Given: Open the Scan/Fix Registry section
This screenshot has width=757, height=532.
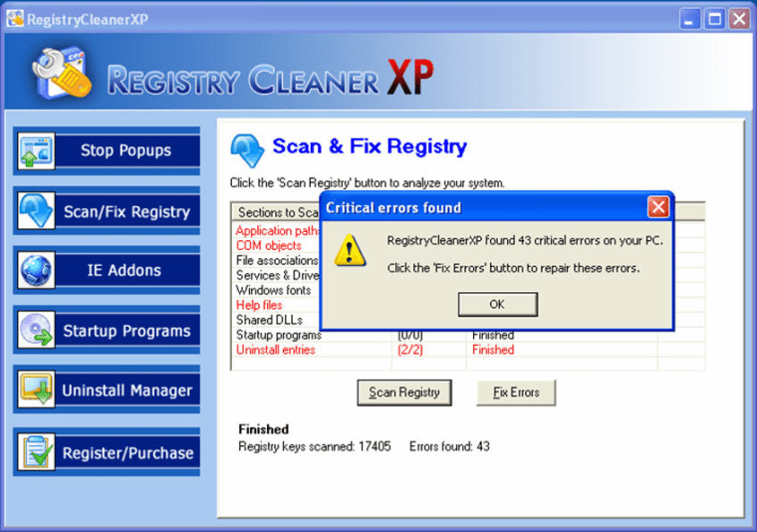Looking at the screenshot, I should (x=107, y=211).
